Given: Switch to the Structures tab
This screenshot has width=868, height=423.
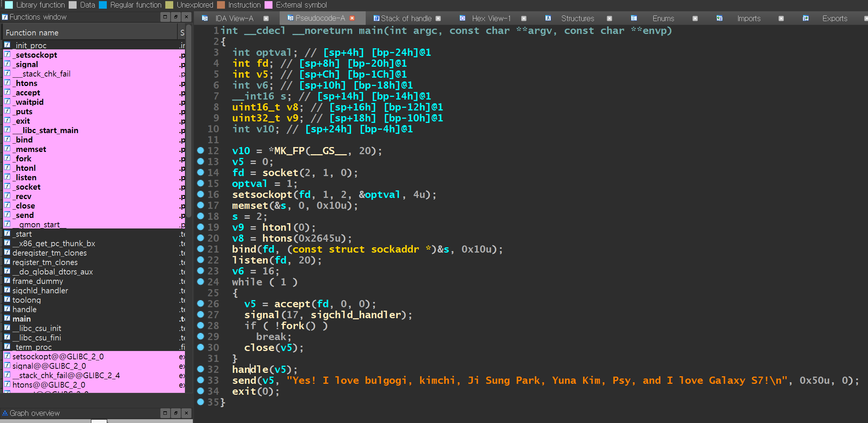Looking at the screenshot, I should [x=577, y=18].
